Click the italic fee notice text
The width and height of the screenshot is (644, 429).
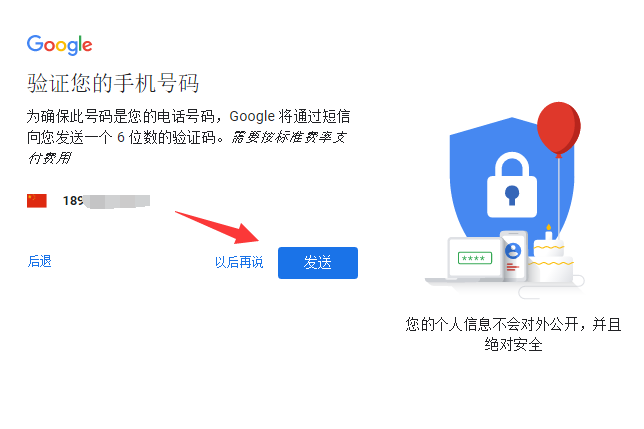tap(187, 147)
